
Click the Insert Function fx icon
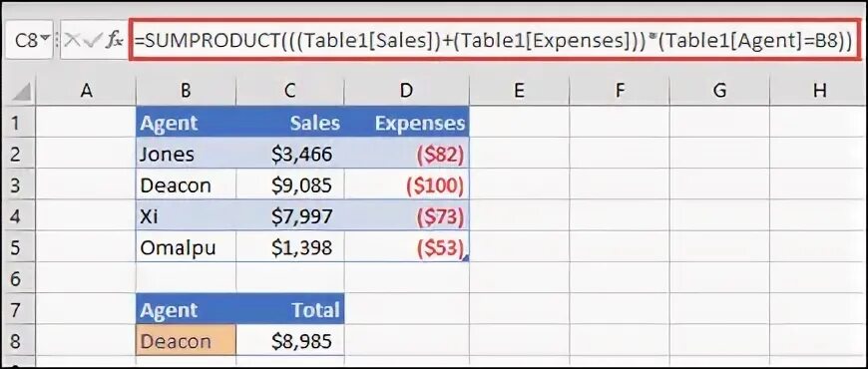(115, 40)
